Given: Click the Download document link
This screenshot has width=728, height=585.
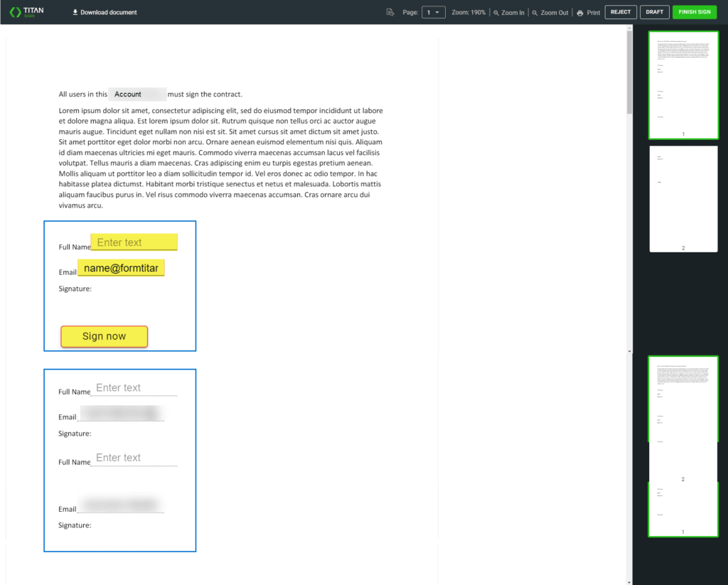Looking at the screenshot, I should tap(108, 12).
